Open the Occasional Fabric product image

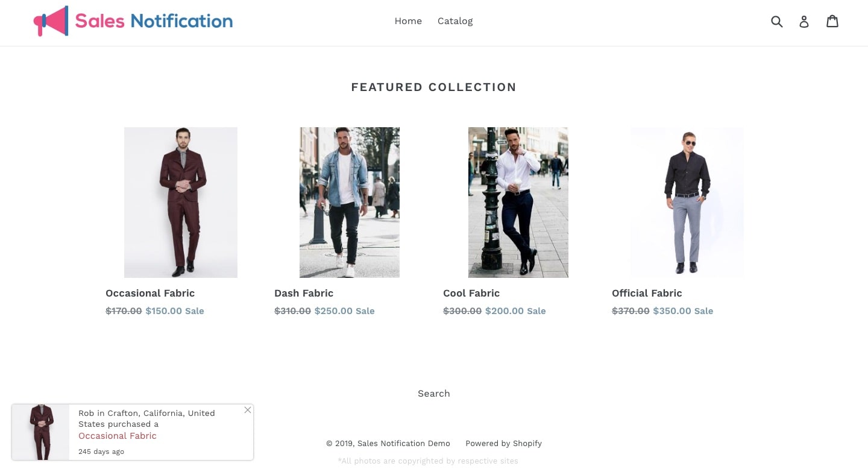[x=181, y=203]
